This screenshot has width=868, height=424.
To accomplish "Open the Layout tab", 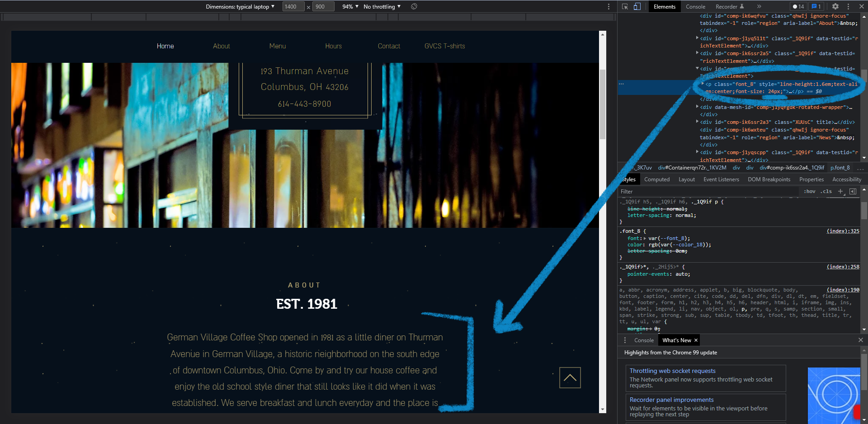I will [x=687, y=179].
